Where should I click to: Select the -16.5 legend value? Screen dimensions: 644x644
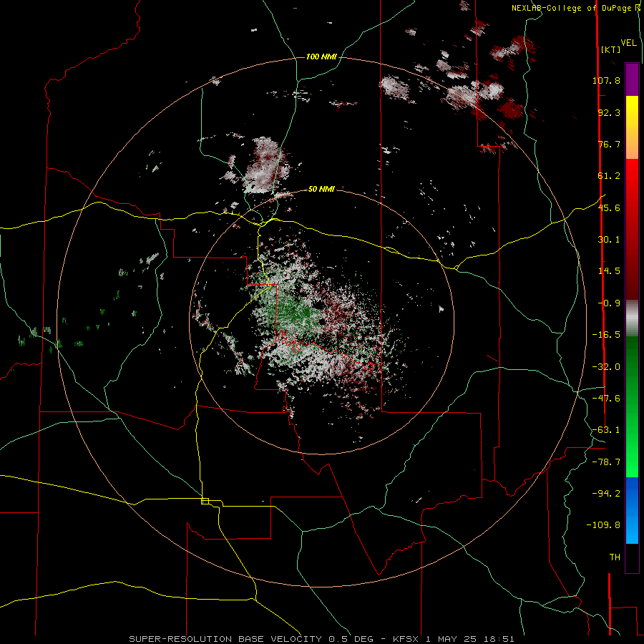tap(606, 335)
